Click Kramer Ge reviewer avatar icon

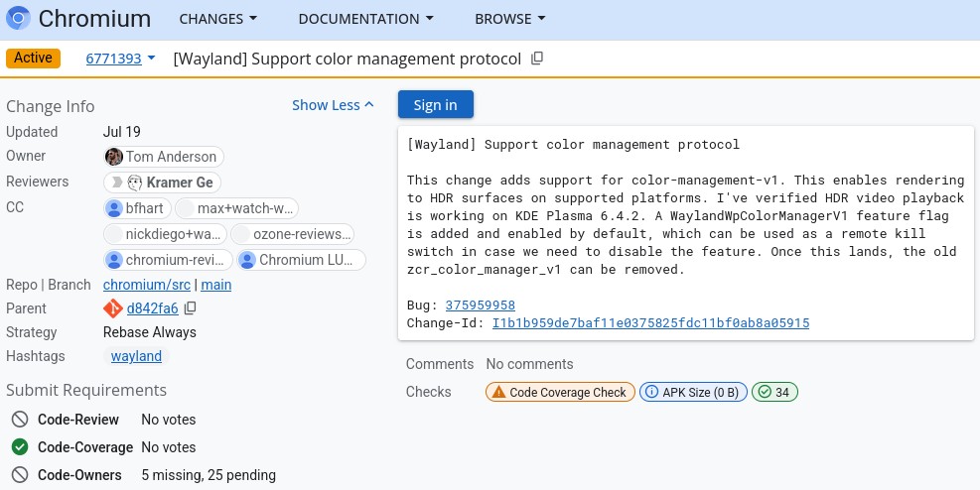point(135,183)
